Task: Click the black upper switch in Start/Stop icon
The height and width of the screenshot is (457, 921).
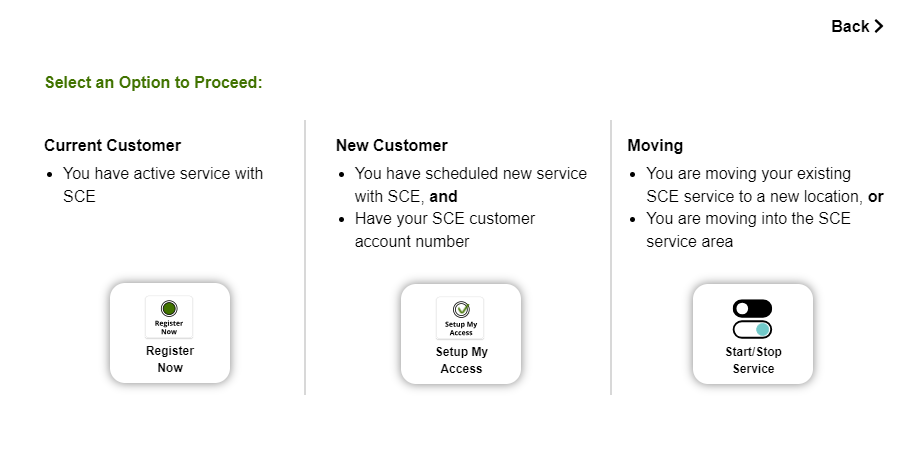Action: (752, 308)
